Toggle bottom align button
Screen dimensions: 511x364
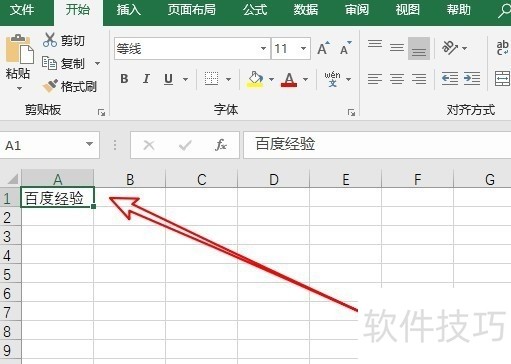click(419, 49)
